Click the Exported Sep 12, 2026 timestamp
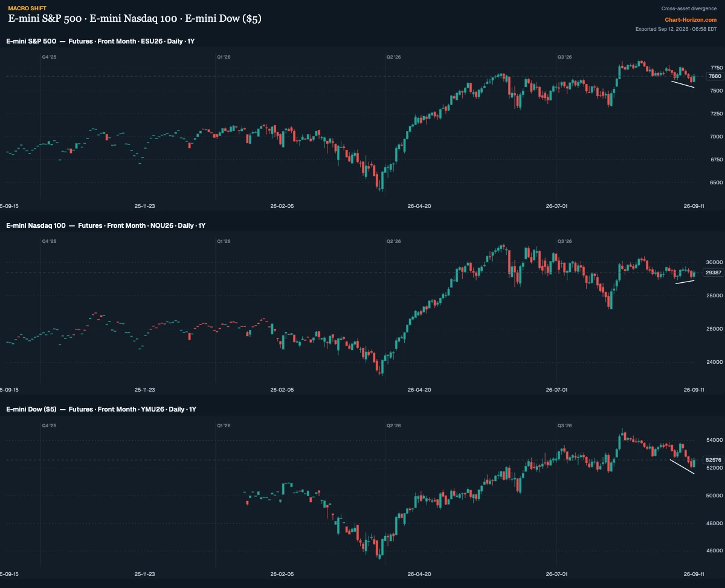 pyautogui.click(x=676, y=29)
